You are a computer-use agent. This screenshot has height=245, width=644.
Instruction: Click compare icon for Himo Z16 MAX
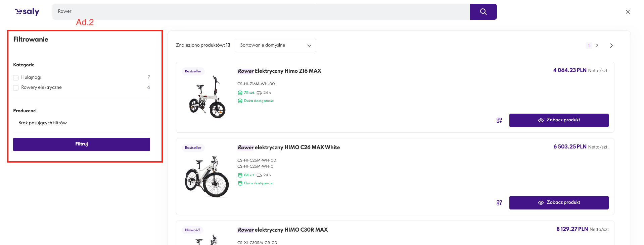[x=499, y=120]
